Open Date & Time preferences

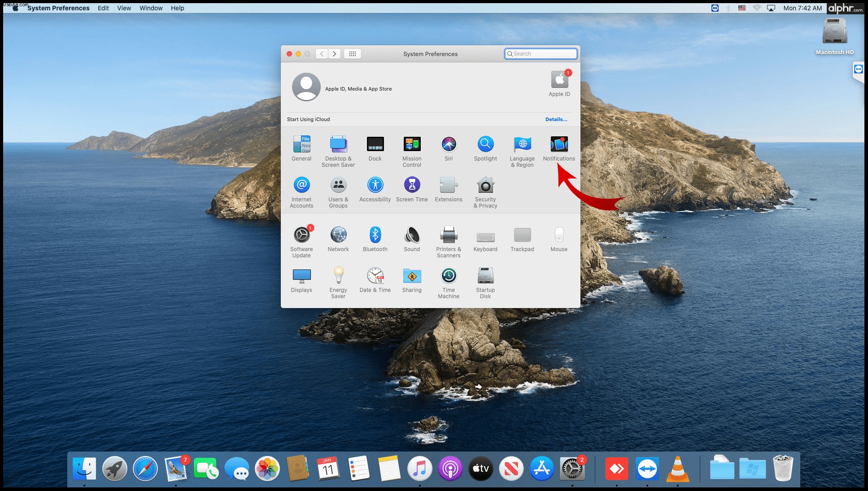[375, 280]
